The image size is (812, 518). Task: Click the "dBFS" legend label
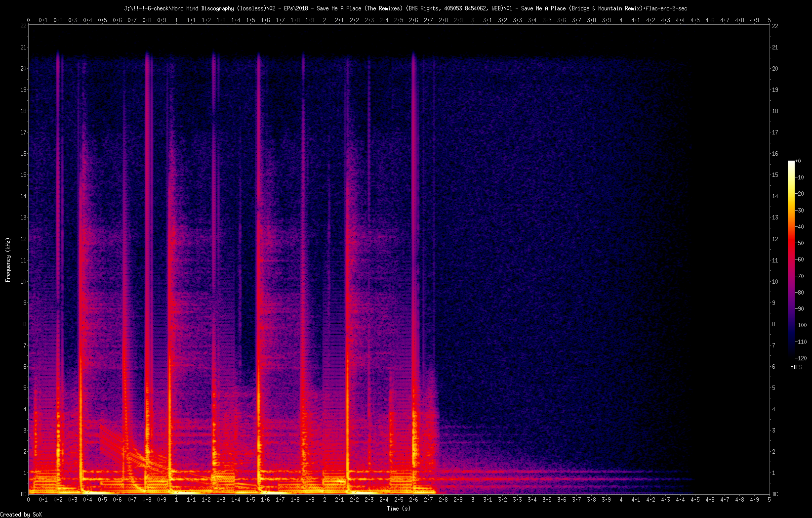796,367
